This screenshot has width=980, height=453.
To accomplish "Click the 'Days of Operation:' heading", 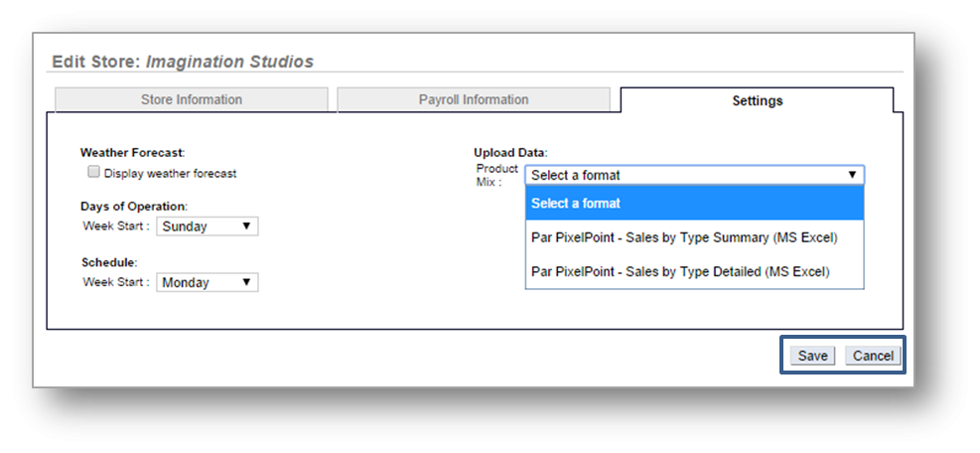I will (133, 207).
